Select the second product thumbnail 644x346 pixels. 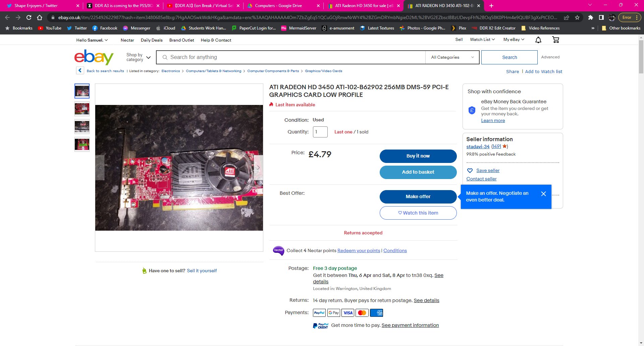click(x=82, y=109)
